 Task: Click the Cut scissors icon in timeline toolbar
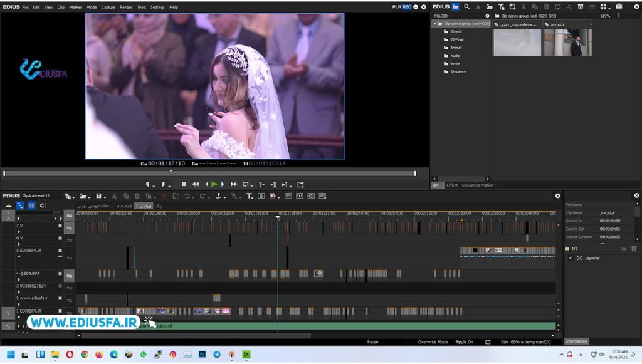click(x=114, y=196)
